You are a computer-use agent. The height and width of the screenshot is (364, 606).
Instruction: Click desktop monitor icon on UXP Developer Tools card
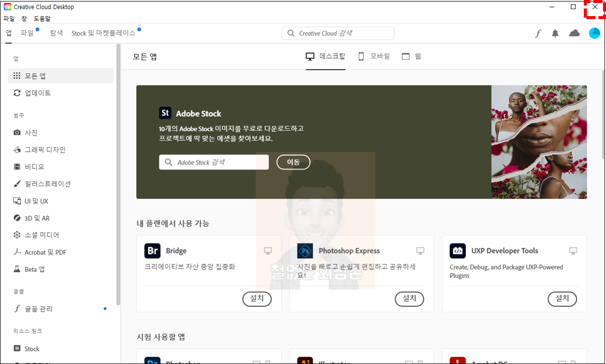[x=573, y=250]
